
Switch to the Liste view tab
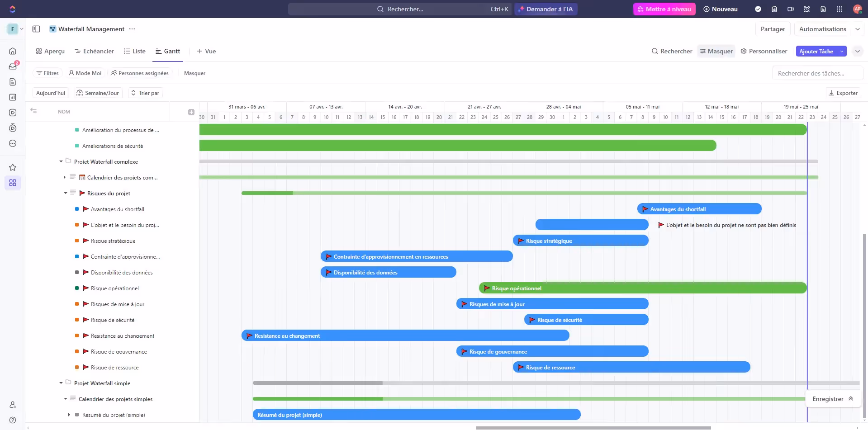(135, 51)
